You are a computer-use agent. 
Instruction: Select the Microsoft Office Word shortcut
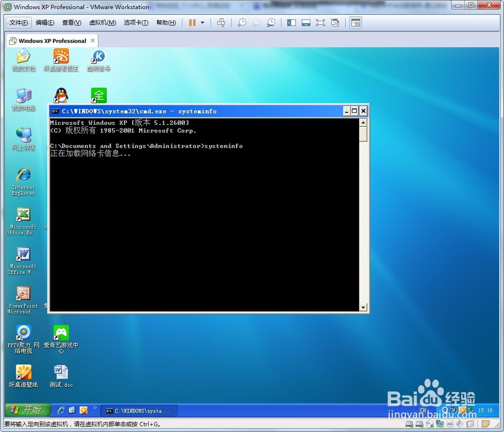tap(23, 261)
